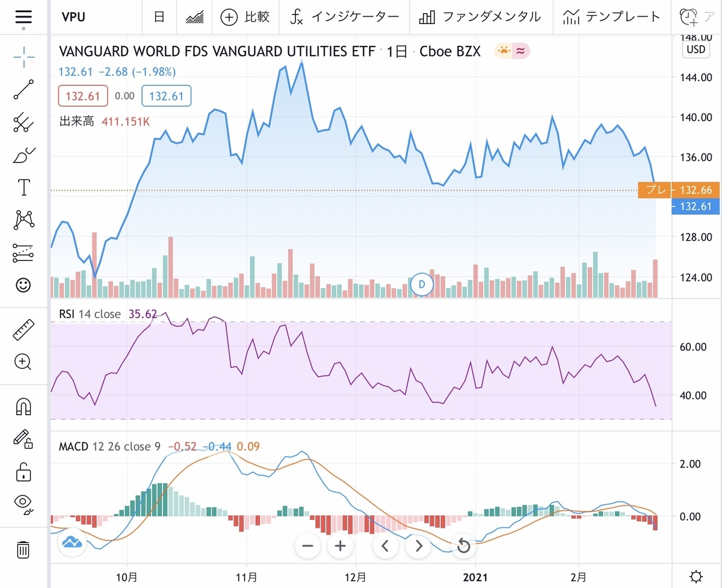Click the pink approximate data icon
This screenshot has width=722, height=588.
click(521, 51)
